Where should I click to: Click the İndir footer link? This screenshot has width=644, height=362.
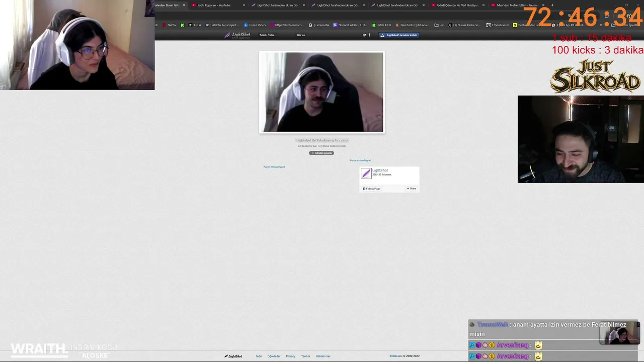click(259, 356)
